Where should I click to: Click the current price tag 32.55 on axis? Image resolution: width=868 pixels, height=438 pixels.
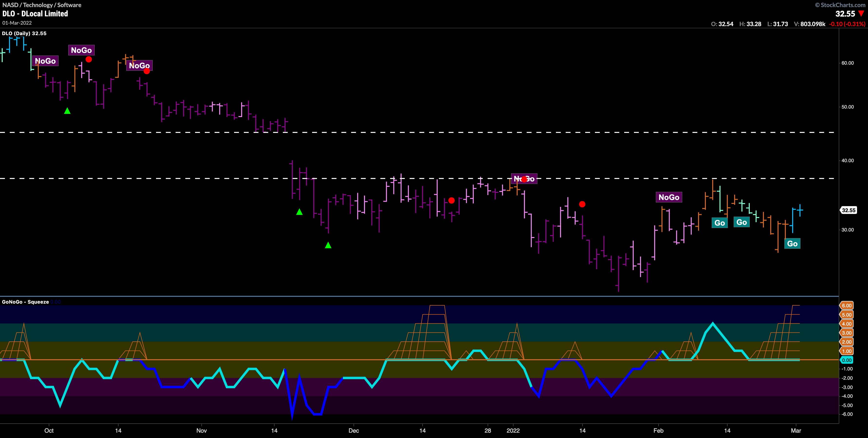tap(848, 210)
